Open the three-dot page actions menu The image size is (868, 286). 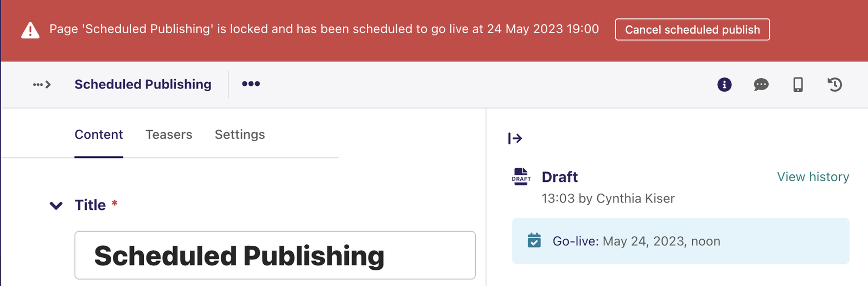click(x=251, y=84)
